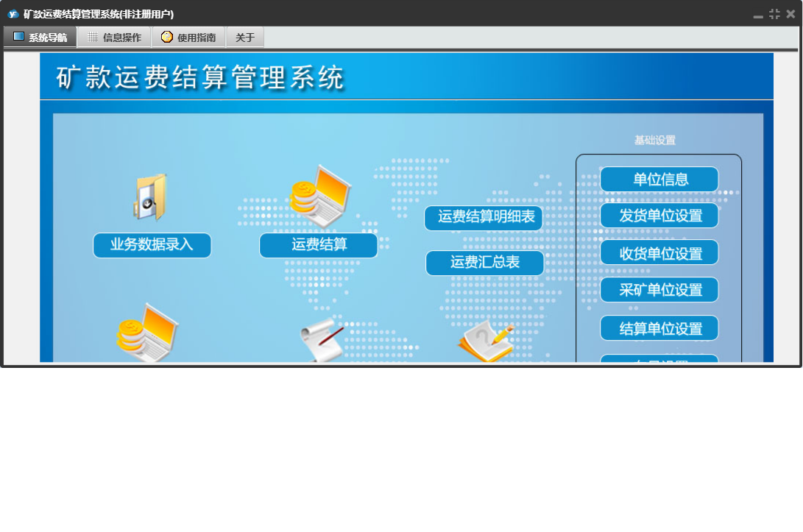This screenshot has width=803, height=532.
Task: Open 结算单位设置
Action: [659, 328]
